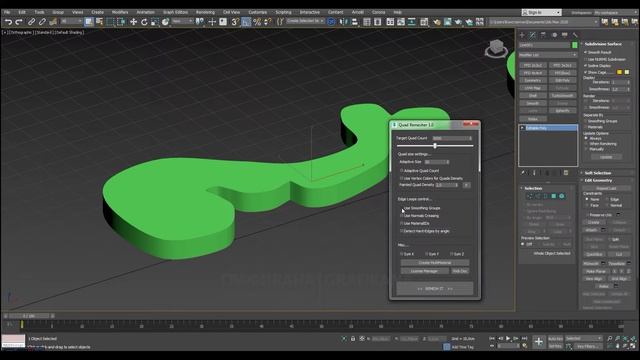Screen dimensions: 640x360
Task: Open the Modifiers menu
Action: pos(120,12)
